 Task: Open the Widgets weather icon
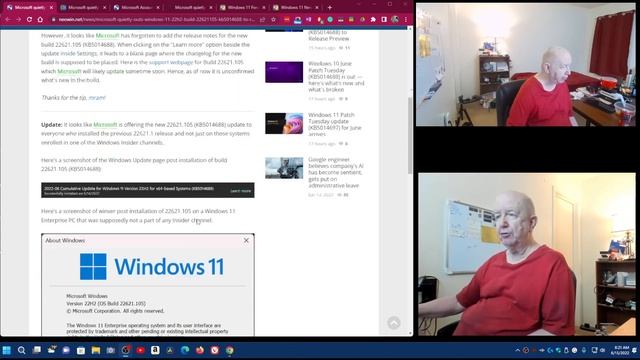click(x=51, y=350)
